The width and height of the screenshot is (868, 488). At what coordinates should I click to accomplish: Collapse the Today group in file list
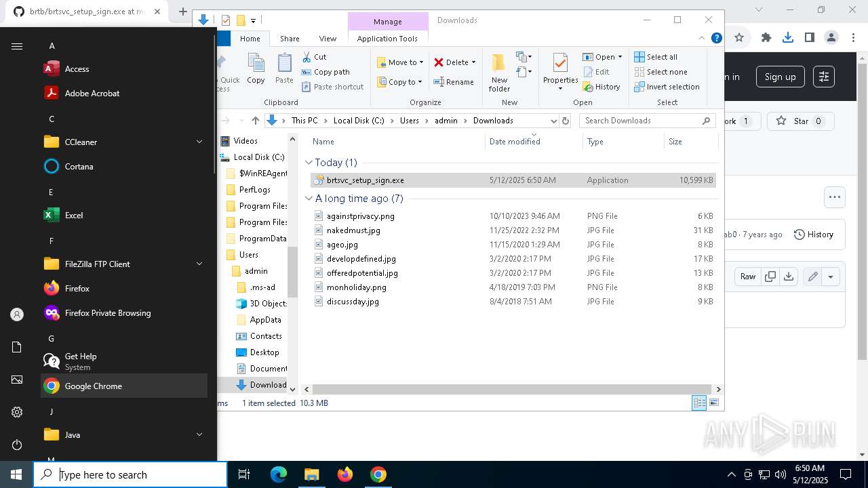309,163
